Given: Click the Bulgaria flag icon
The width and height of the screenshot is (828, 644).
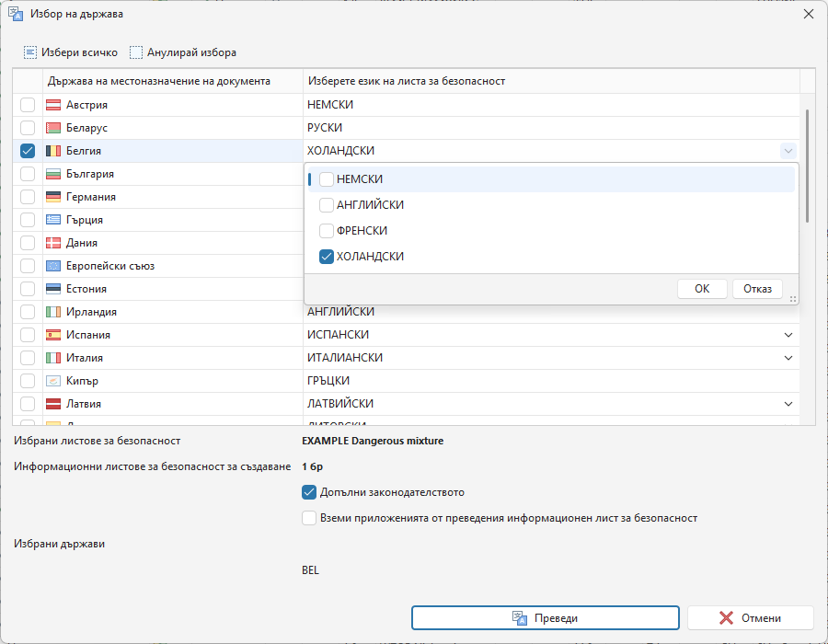Looking at the screenshot, I should coord(53,174).
